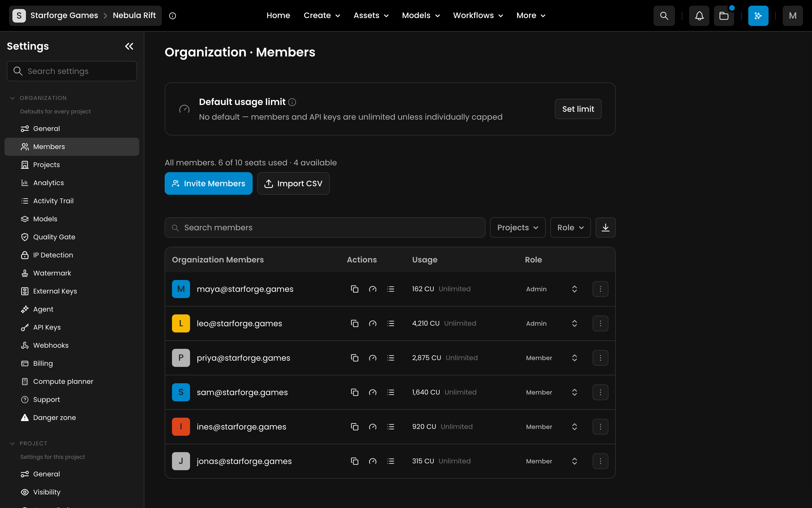This screenshot has width=812, height=508.
Task: Open Danger zone settings
Action: 72,418
